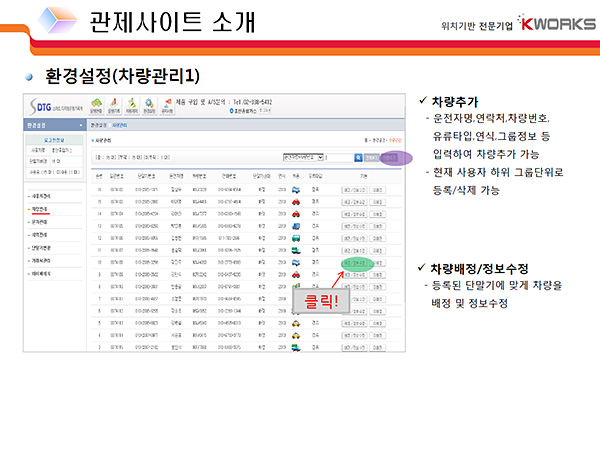This screenshot has width=600, height=450.
Task: Click the megaphone notice icon in the top toolbar
Action: click(x=167, y=106)
